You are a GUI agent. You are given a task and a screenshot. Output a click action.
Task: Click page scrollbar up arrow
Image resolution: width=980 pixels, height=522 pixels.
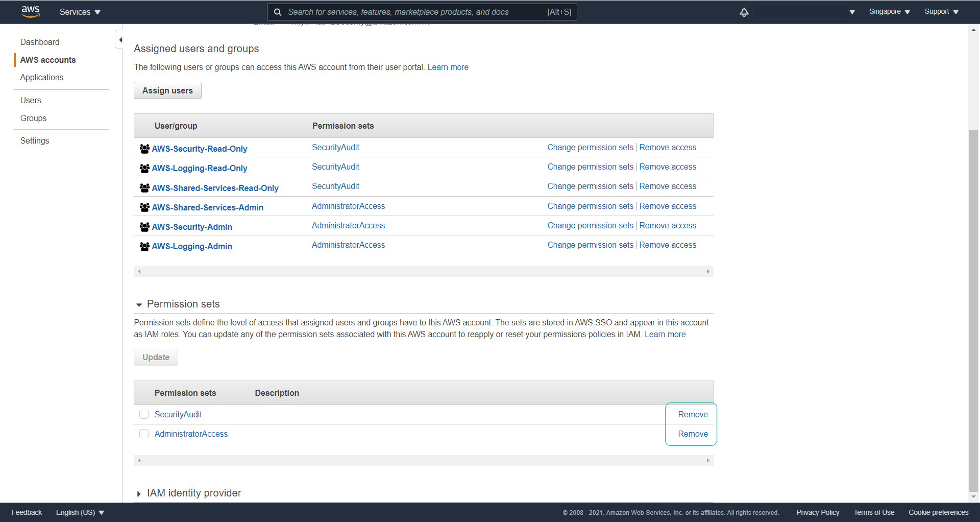click(974, 30)
